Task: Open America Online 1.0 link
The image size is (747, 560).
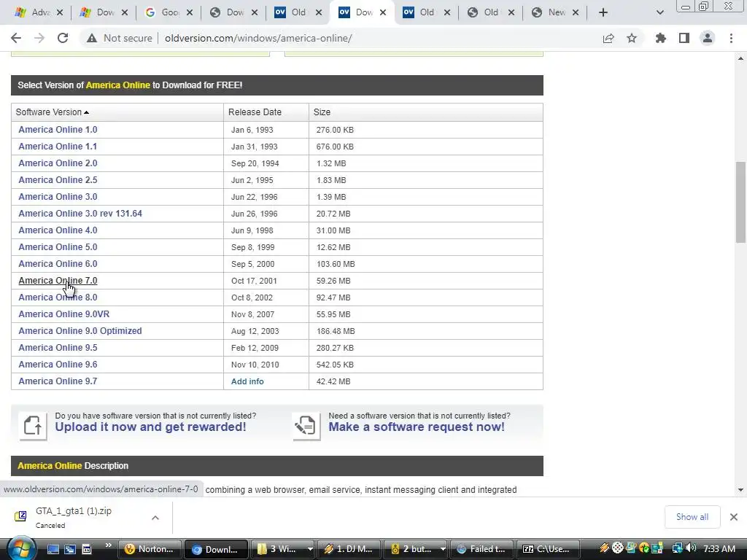Action: pyautogui.click(x=58, y=130)
